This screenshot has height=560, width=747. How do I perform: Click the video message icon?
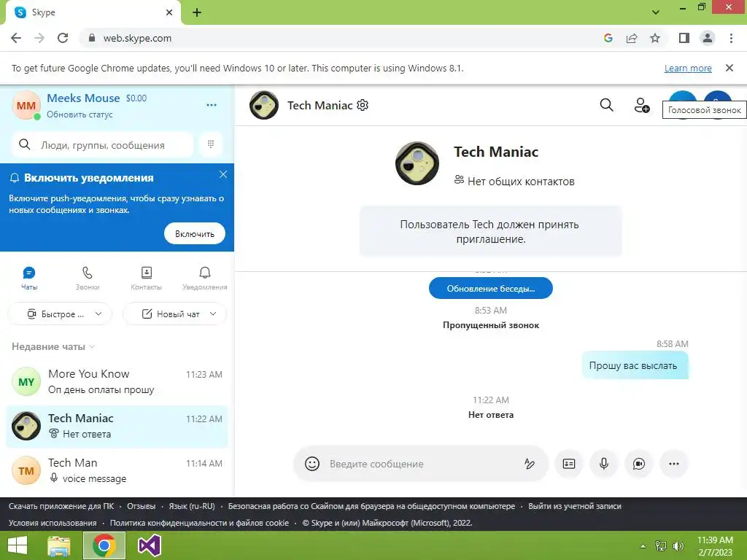639,464
